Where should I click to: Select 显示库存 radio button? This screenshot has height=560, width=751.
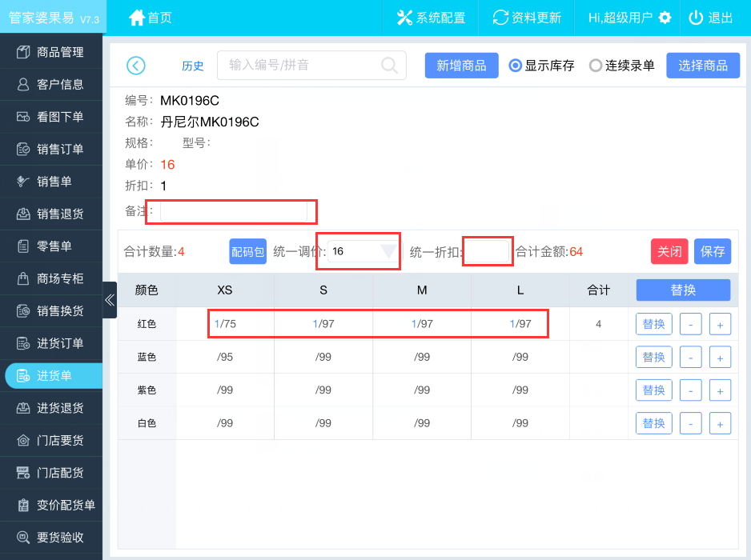516,66
